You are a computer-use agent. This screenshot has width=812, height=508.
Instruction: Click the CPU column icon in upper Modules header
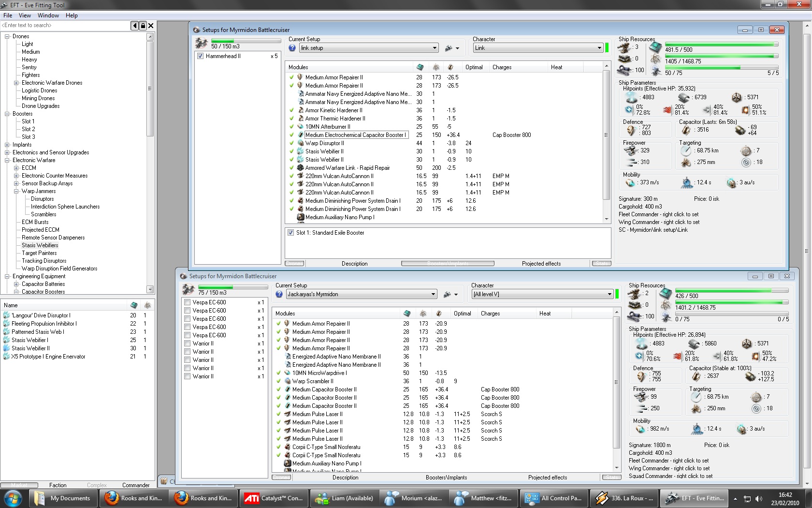[x=420, y=67]
